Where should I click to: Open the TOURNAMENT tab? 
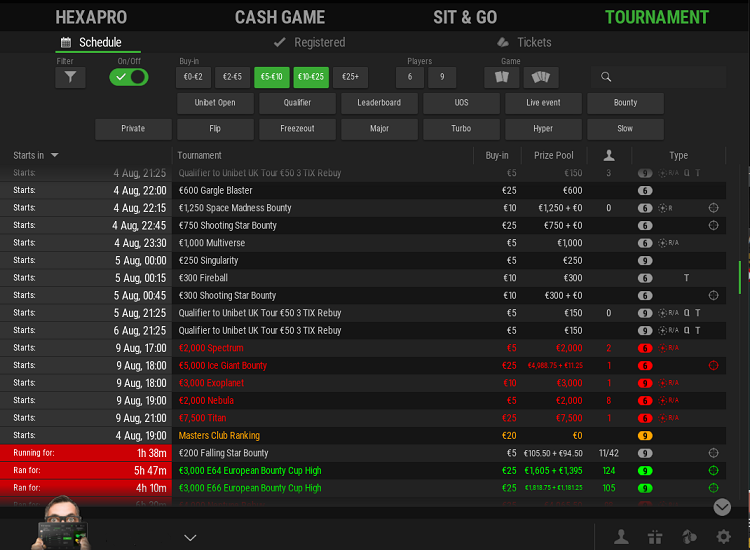[x=657, y=17]
